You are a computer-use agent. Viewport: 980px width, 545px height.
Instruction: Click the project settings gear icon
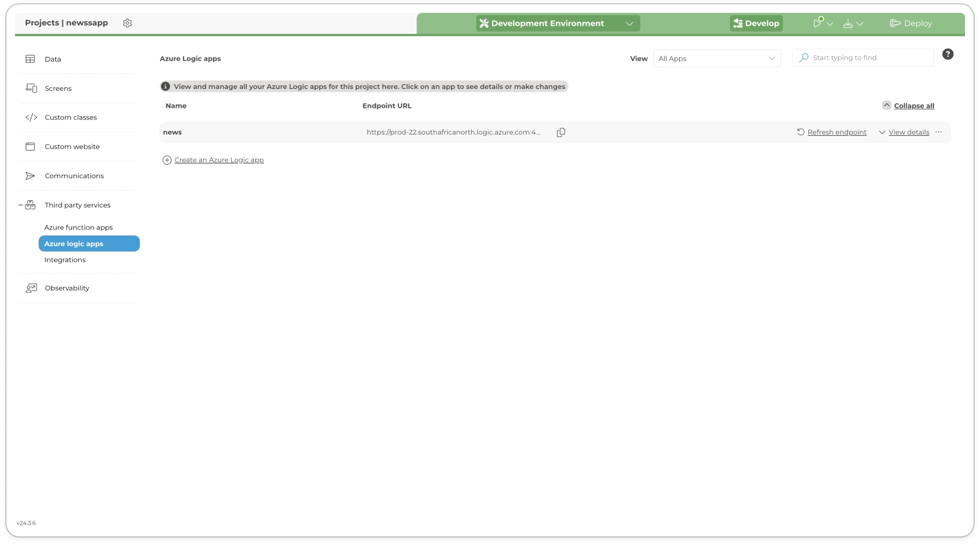(127, 23)
